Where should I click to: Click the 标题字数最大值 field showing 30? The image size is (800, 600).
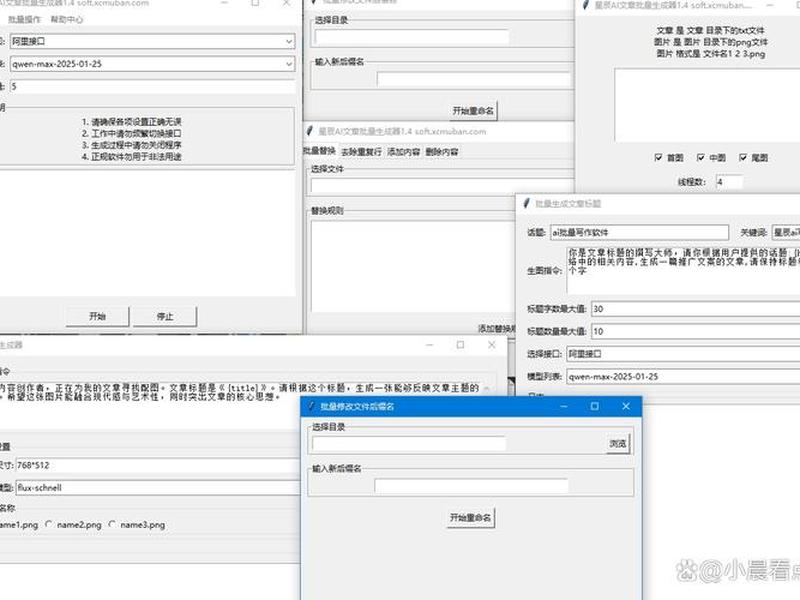click(695, 309)
